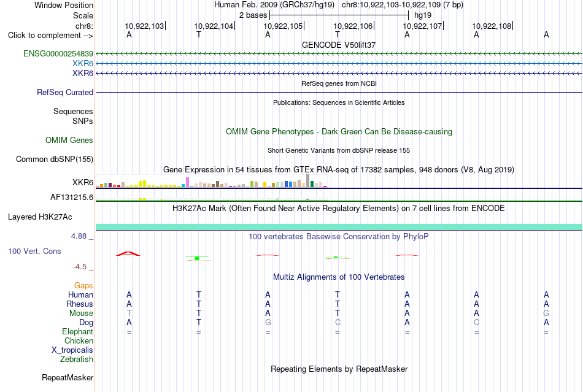Screen dimensions: 583x392
Task: Open 'Short Genetic Variants from dbSNP release 155'
Action: 339,150
